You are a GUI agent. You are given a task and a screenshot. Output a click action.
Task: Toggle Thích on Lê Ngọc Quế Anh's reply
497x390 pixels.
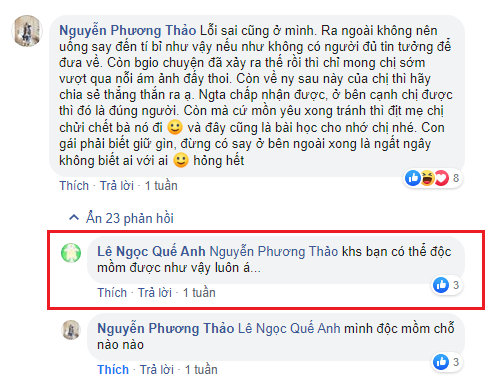coord(112,293)
